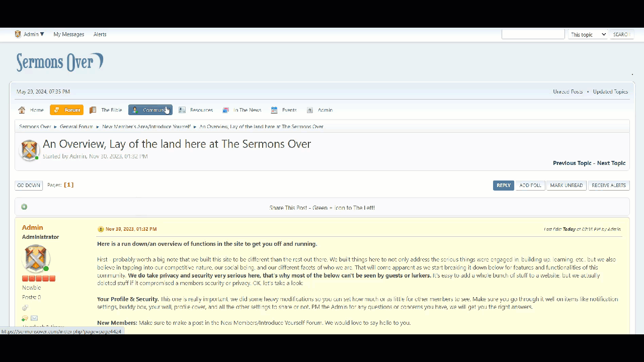Click The Bible book icon

(93, 110)
